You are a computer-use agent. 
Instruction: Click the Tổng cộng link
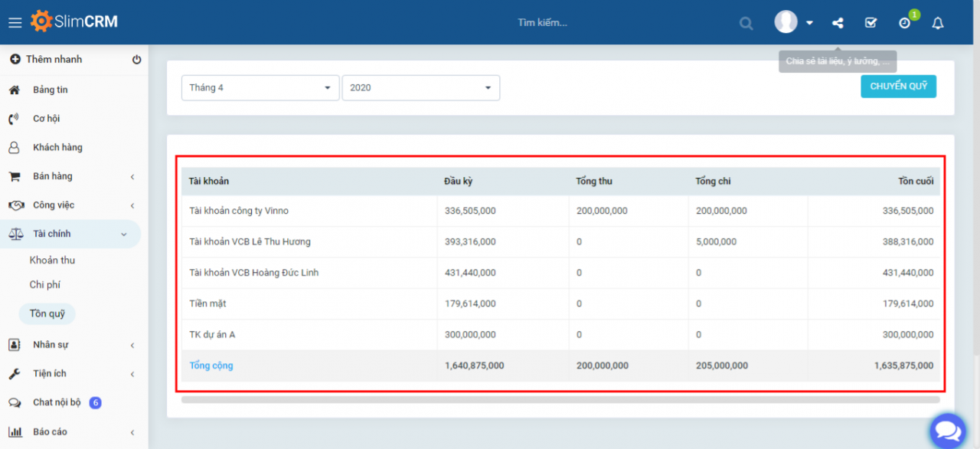click(x=211, y=365)
